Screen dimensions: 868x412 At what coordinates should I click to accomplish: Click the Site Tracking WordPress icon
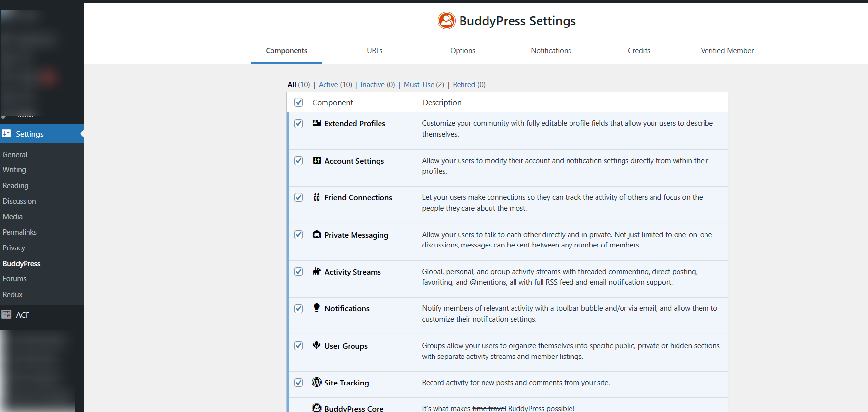click(x=317, y=383)
